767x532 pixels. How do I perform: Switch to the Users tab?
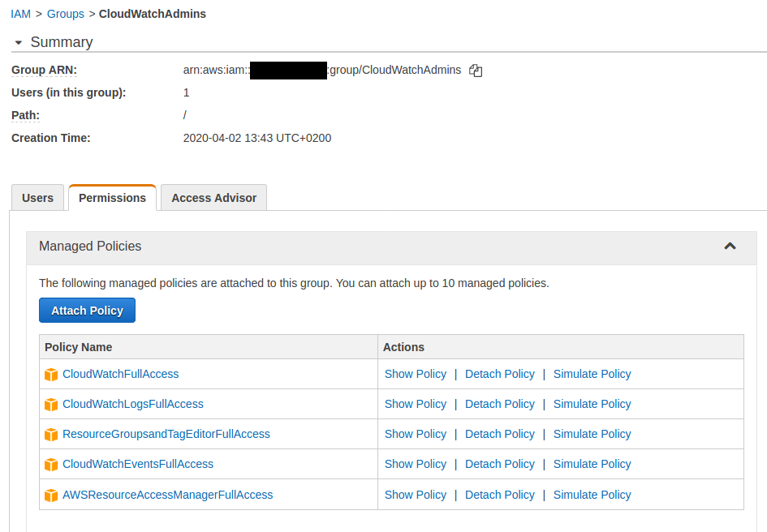tap(37, 198)
